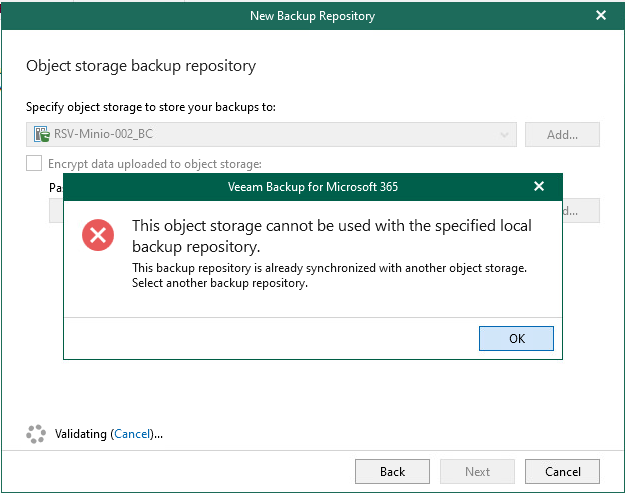Close the New Backup Repository window
625x493 pixels.
pyautogui.click(x=601, y=15)
